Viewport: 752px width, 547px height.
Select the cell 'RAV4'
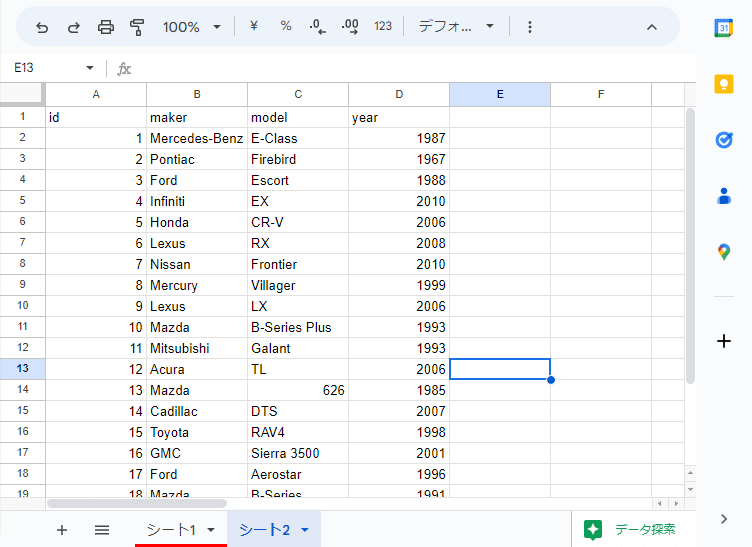298,432
